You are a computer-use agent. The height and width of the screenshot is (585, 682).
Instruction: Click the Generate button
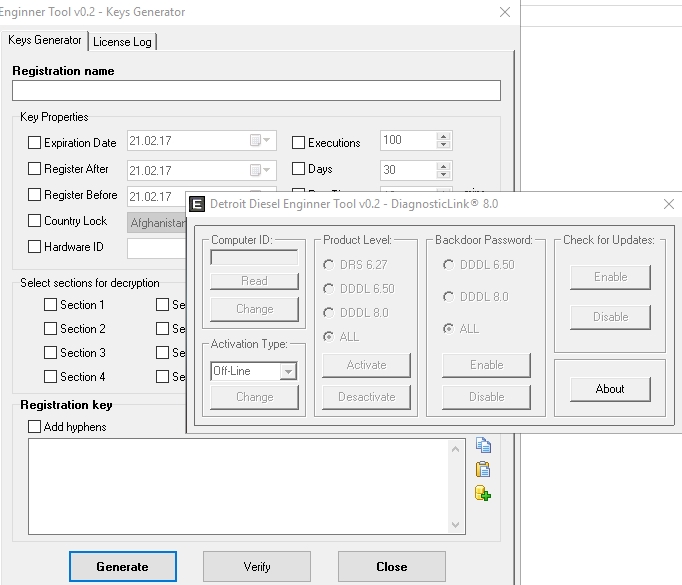pyautogui.click(x=123, y=566)
